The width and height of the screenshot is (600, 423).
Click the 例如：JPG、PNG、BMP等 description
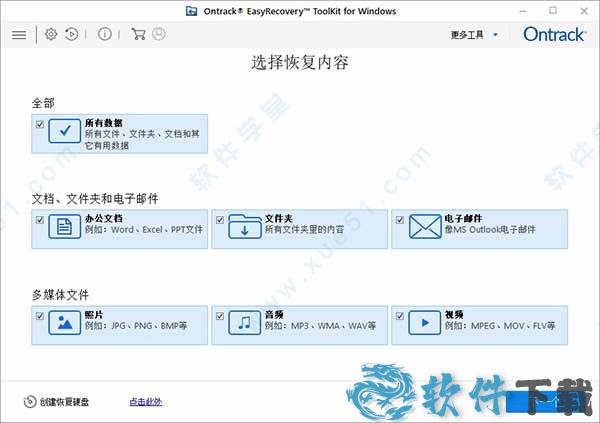[136, 326]
